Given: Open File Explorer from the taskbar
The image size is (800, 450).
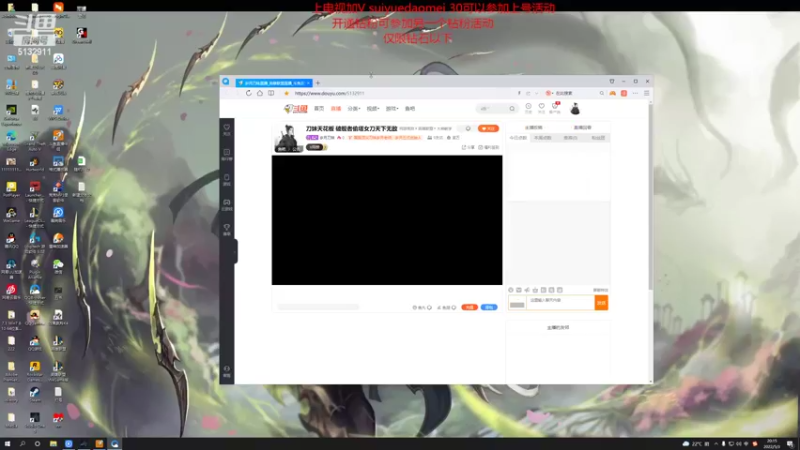Looking at the screenshot, I should pos(53,444).
